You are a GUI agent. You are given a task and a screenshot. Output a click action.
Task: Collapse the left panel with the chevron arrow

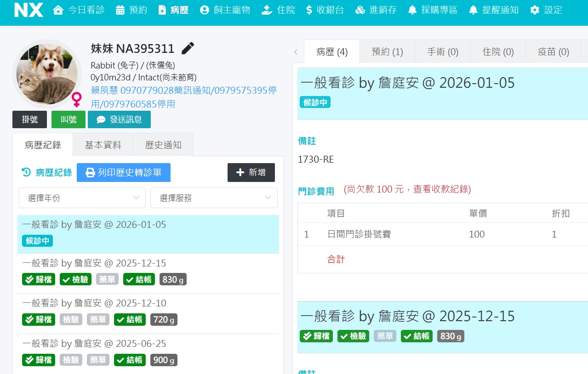[x=296, y=52]
